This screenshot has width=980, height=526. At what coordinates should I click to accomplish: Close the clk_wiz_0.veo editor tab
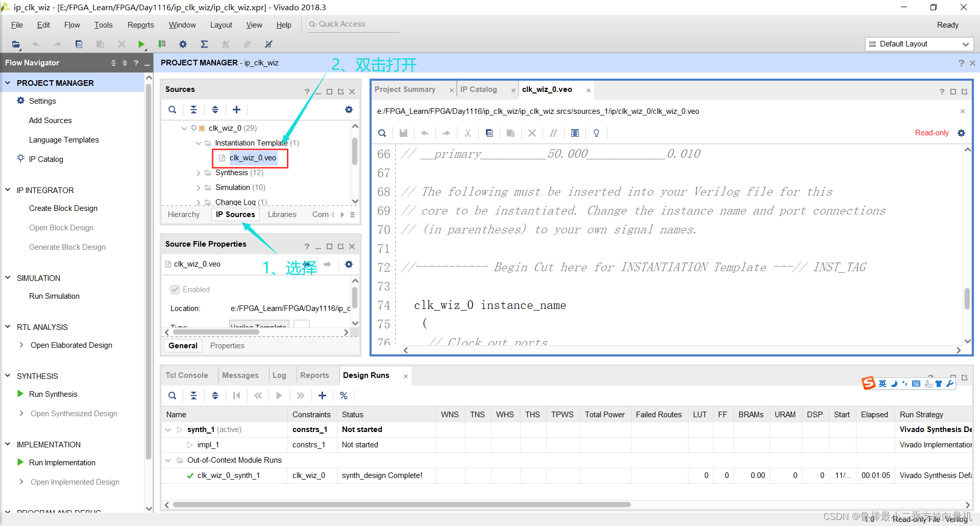pos(589,90)
